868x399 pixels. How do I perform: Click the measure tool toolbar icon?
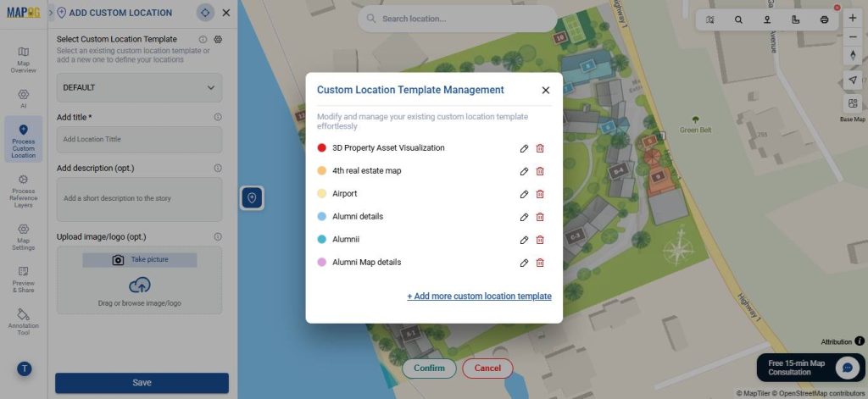[x=795, y=20]
